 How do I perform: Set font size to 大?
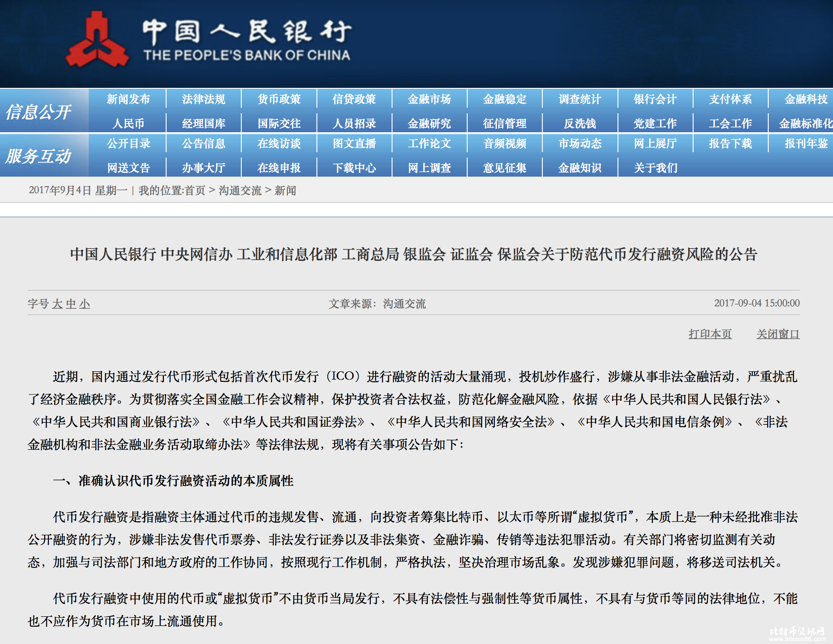(57, 303)
